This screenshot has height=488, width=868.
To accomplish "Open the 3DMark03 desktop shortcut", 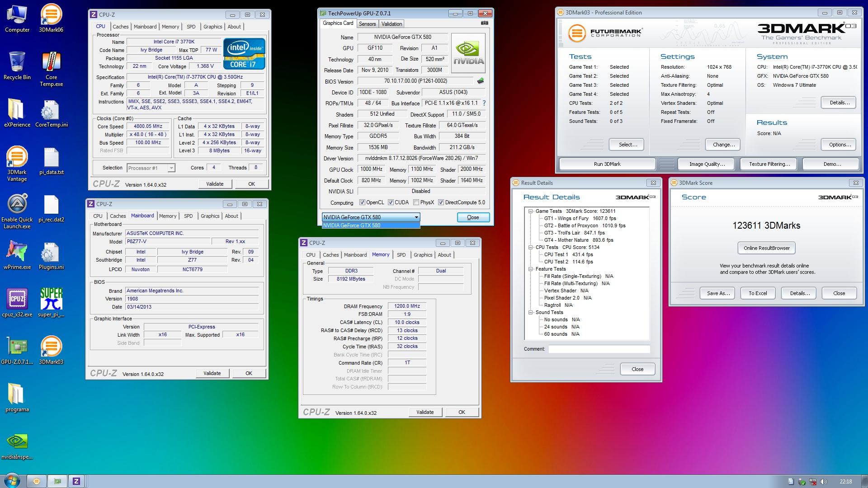I will pos(51,351).
